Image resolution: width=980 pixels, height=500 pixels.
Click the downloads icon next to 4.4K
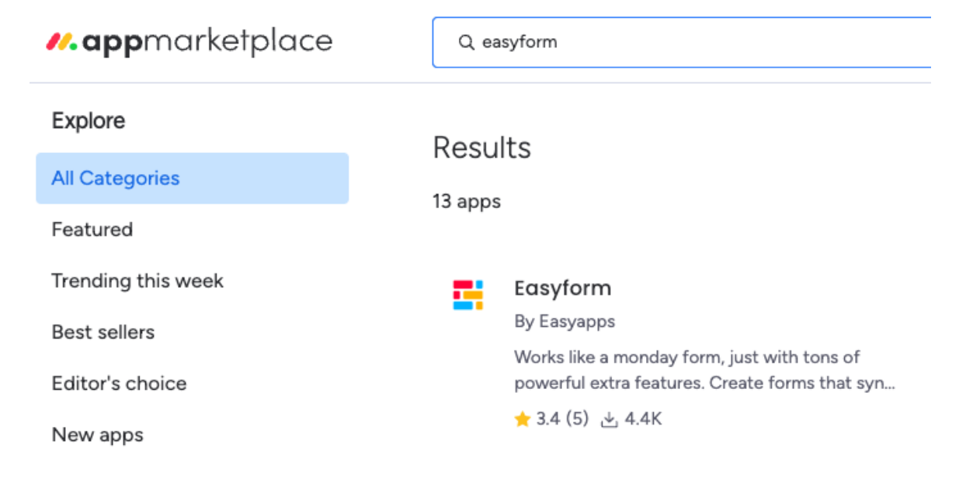(608, 418)
